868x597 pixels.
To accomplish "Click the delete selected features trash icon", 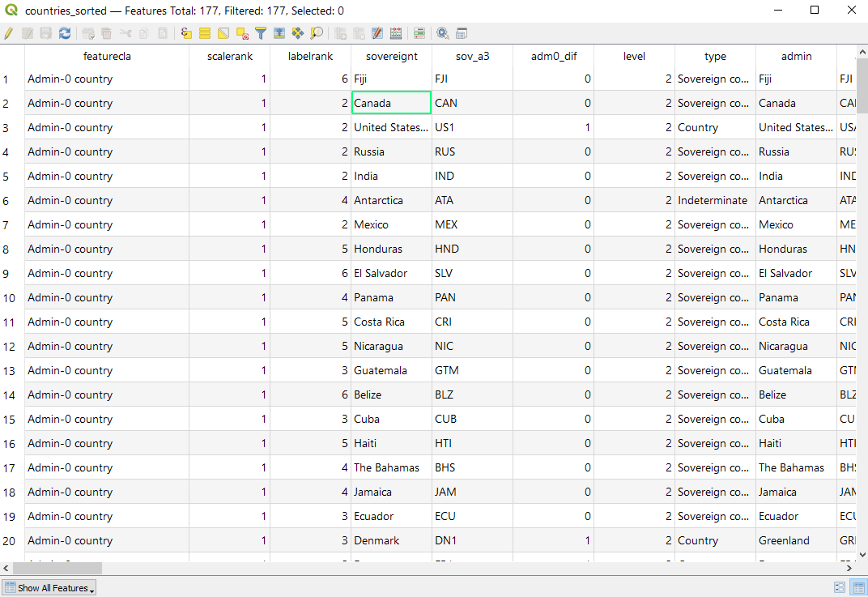I will coord(107,33).
